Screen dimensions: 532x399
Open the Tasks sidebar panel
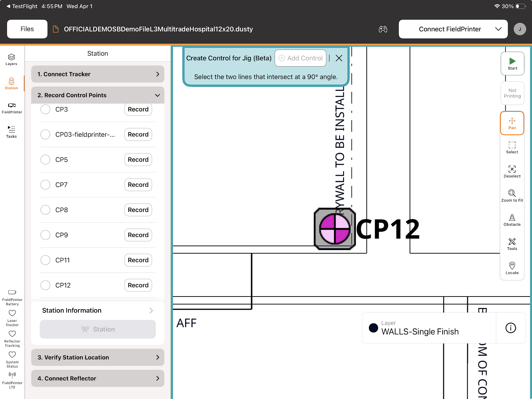(x=11, y=132)
